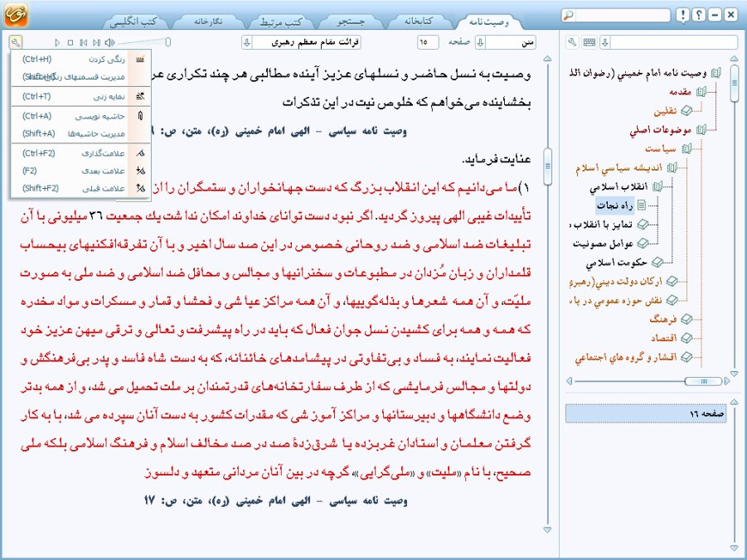
Task: Click the volume slider handle
Action: point(167,42)
